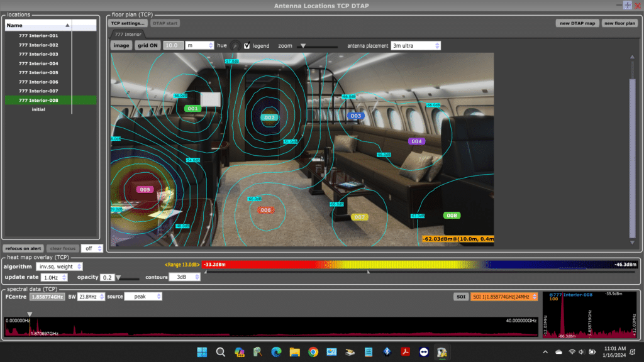Open Microsoft Edge from the taskbar

click(276, 352)
